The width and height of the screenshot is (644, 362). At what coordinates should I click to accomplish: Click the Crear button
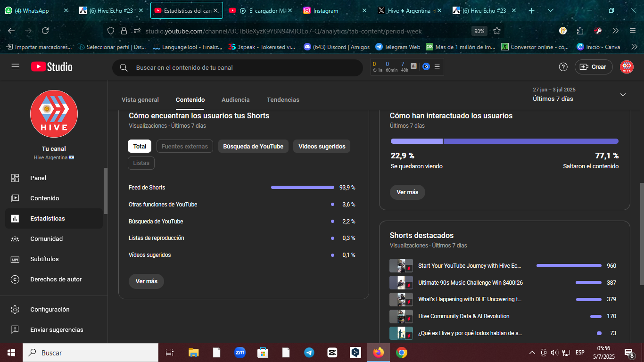tap(593, 67)
